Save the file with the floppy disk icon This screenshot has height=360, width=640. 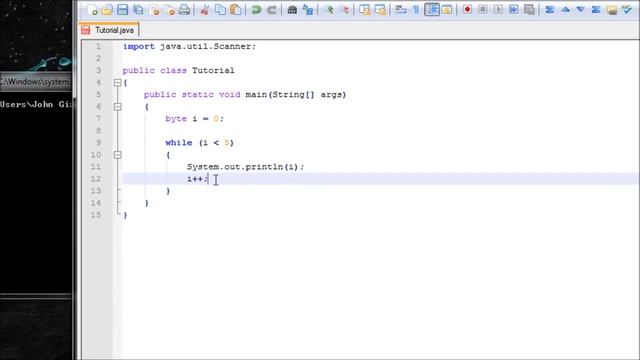click(122, 10)
